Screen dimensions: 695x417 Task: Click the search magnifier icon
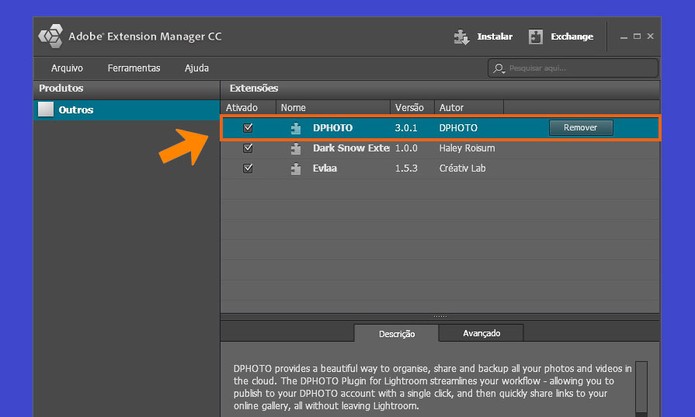pyautogui.click(x=499, y=69)
